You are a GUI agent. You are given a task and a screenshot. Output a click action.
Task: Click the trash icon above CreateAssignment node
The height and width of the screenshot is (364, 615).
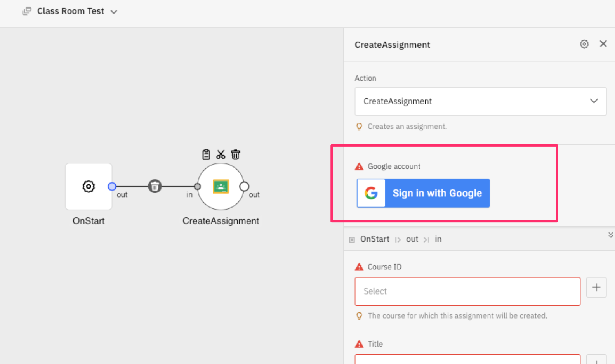[235, 154]
